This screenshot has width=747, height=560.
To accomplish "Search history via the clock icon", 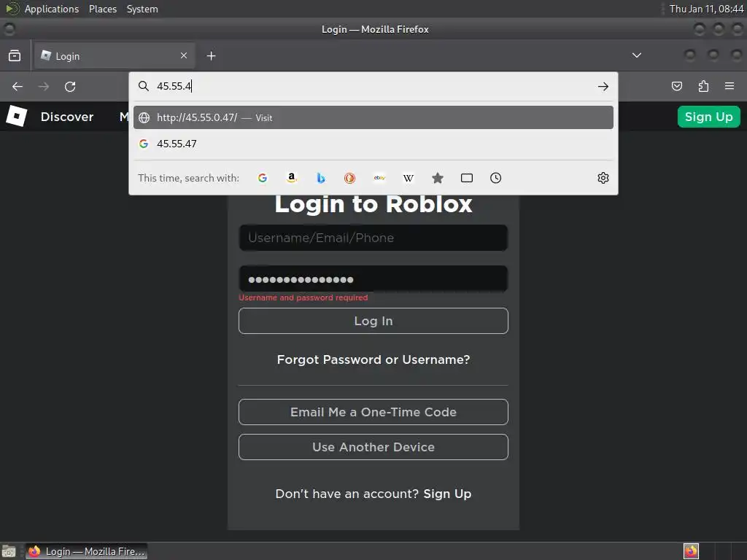I will (495, 178).
